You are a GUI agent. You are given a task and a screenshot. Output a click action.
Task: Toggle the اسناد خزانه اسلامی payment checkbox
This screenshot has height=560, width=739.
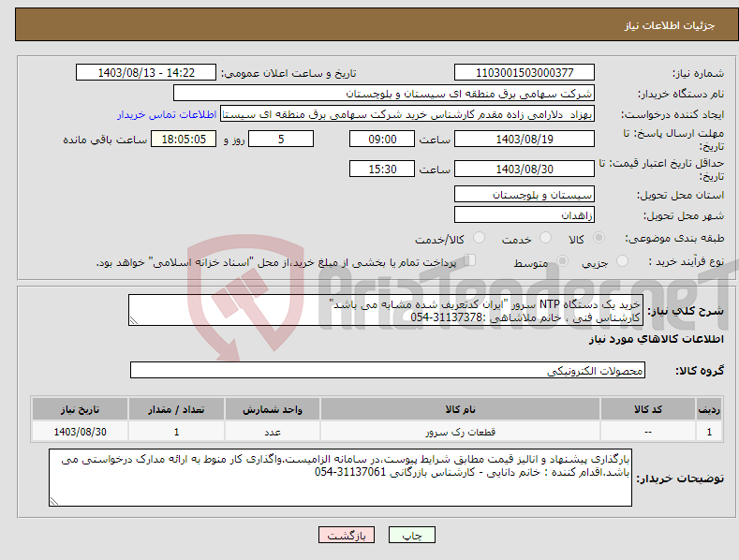pyautogui.click(x=470, y=260)
